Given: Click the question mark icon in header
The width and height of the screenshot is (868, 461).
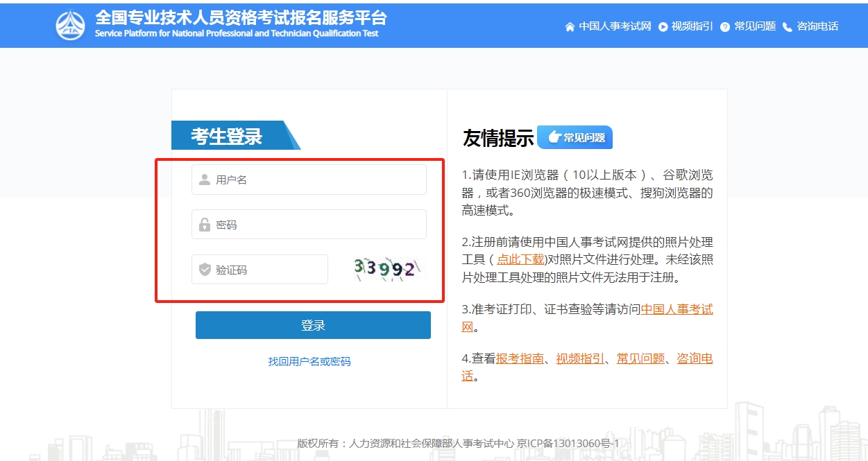Looking at the screenshot, I should pos(725,27).
